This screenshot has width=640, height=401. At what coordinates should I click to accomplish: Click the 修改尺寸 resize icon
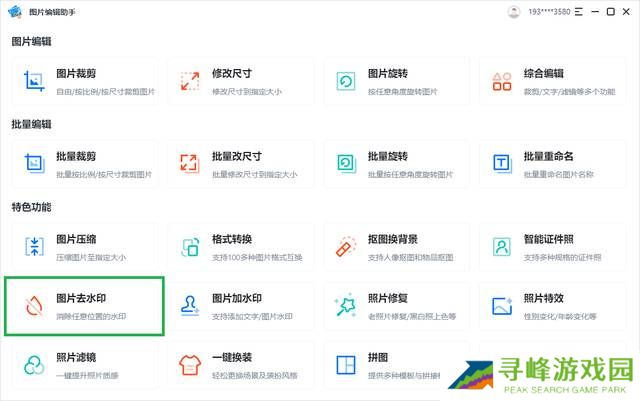coord(189,81)
